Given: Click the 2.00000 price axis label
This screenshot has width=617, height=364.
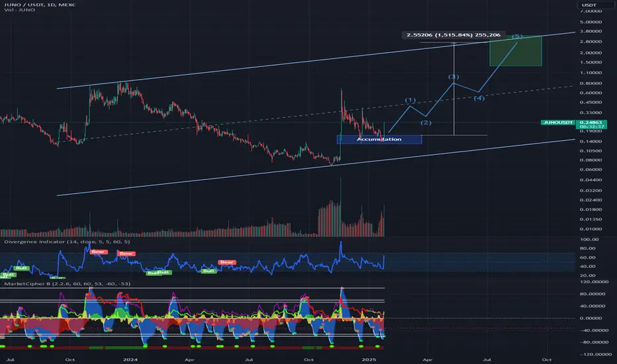Looking at the screenshot, I should 591,53.
